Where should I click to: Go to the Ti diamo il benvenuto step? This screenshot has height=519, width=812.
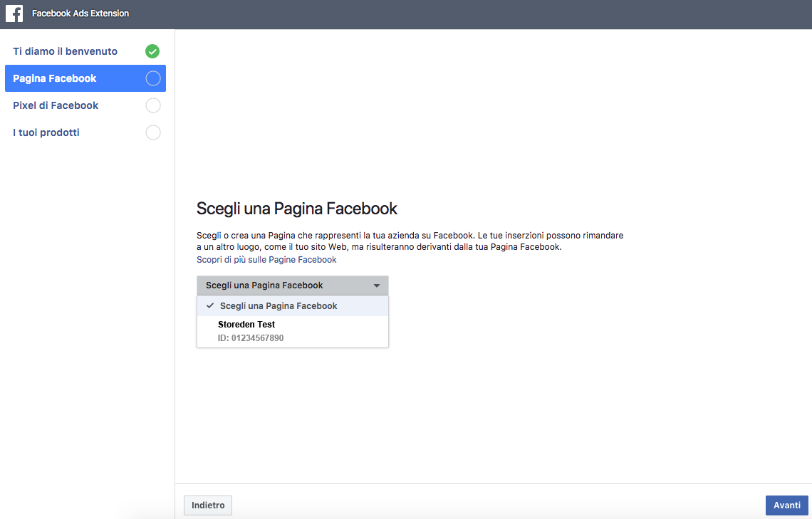pyautogui.click(x=66, y=51)
